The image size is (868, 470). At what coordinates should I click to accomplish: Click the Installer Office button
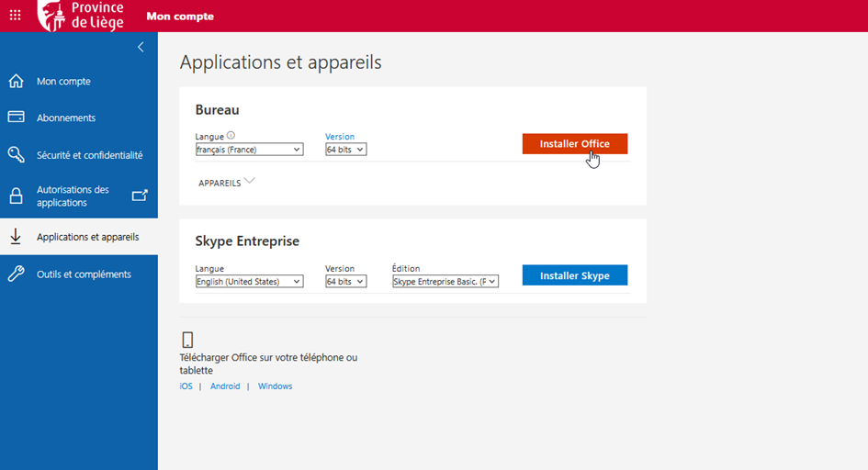[x=574, y=144]
